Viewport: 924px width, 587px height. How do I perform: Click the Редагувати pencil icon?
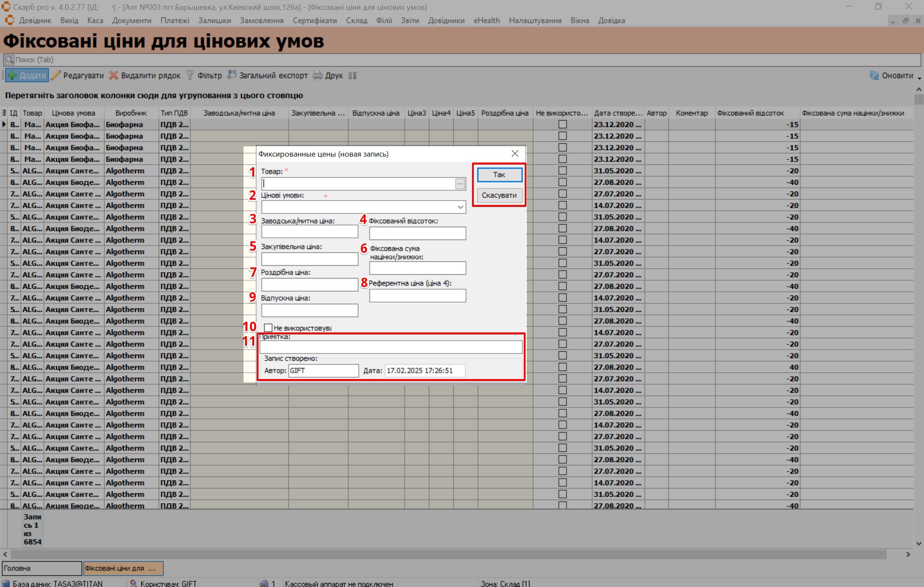[56, 75]
